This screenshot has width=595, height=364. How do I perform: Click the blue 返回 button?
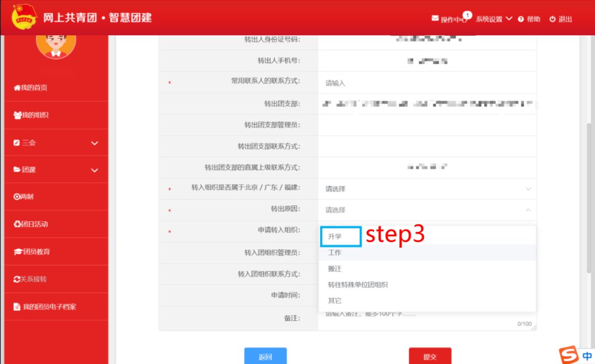[x=265, y=356]
